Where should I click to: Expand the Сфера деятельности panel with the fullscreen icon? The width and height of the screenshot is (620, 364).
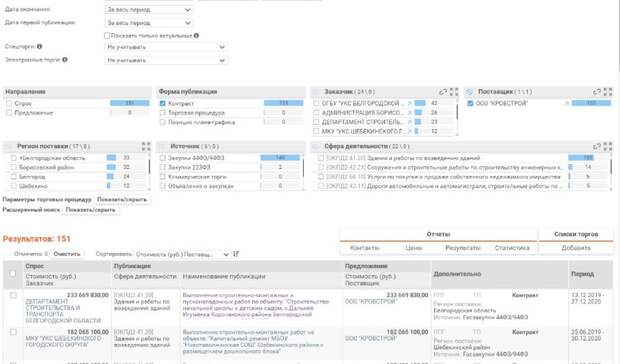(x=608, y=146)
